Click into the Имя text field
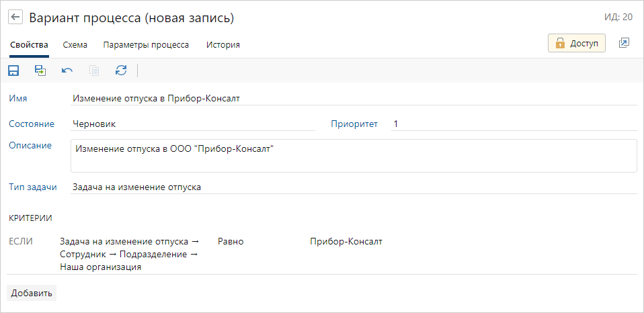The width and height of the screenshot is (644, 313). [353, 98]
